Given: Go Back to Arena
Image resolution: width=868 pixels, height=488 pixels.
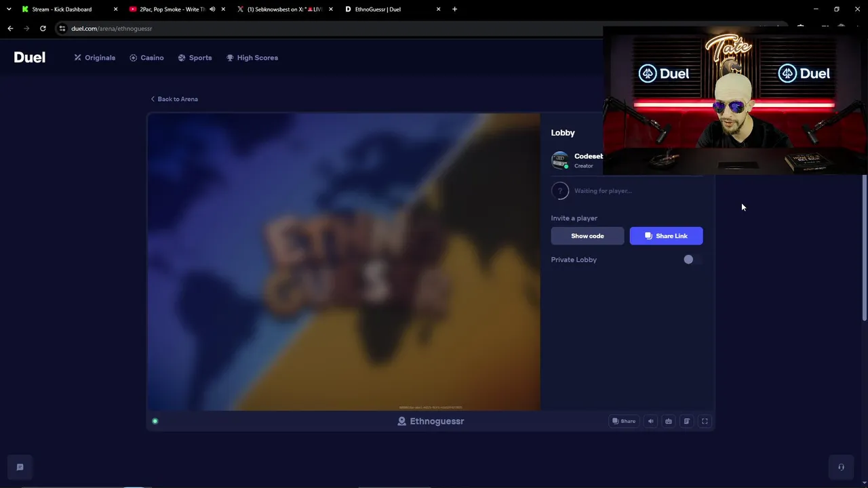Looking at the screenshot, I should (174, 99).
